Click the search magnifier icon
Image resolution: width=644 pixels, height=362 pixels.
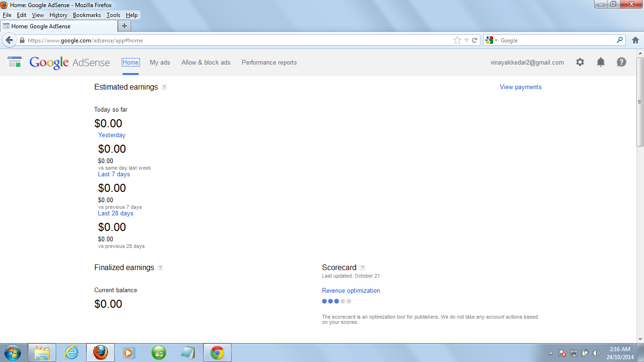(620, 41)
